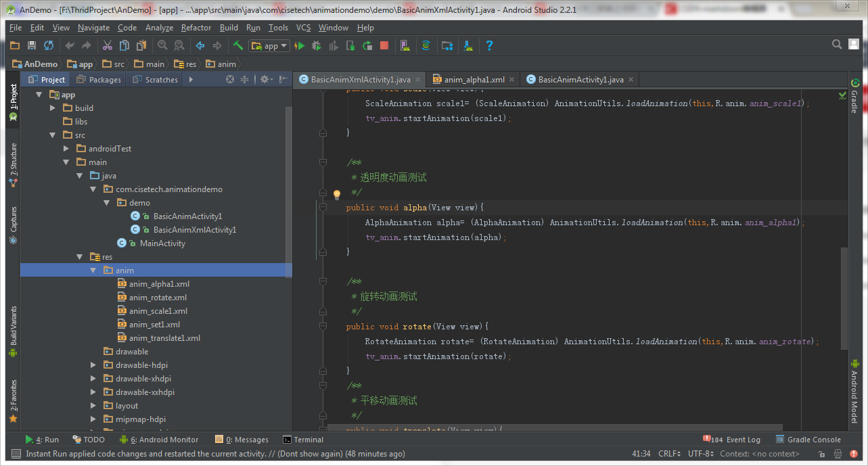Toggle tool window buttons at bottom-left corner
Viewport: 868px width, 466px height.
[x=16, y=454]
